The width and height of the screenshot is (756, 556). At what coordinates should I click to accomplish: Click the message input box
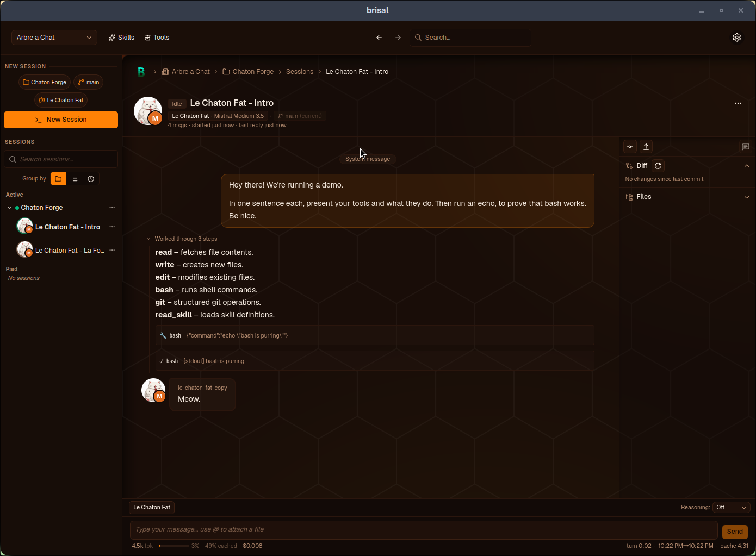pos(424,530)
